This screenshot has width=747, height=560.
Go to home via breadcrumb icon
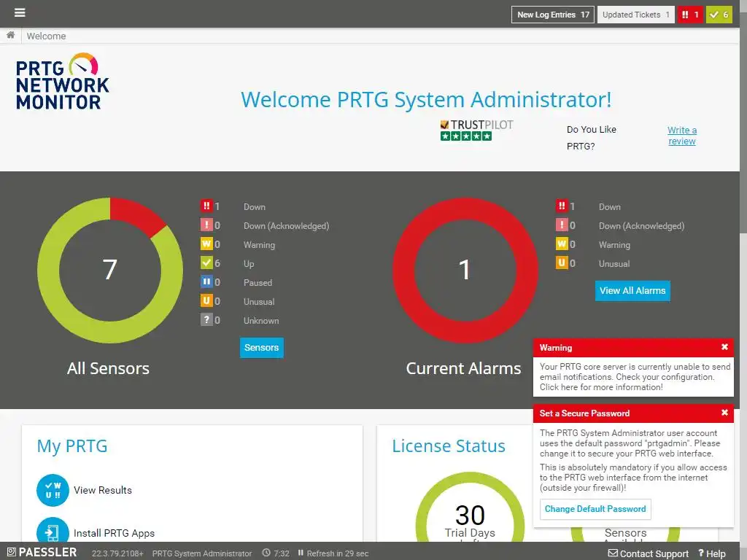[x=10, y=35]
